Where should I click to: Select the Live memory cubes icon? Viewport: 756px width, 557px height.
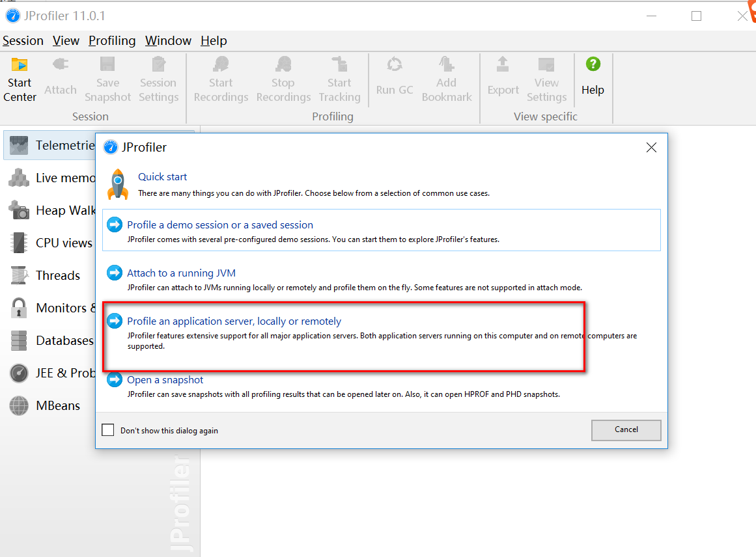coord(19,178)
